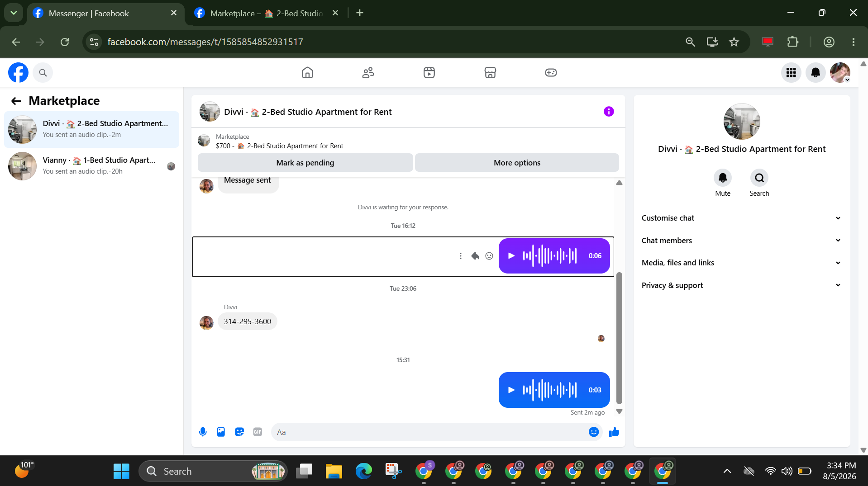Send a thumbs-up like
The width and height of the screenshot is (868, 486).
(614, 432)
